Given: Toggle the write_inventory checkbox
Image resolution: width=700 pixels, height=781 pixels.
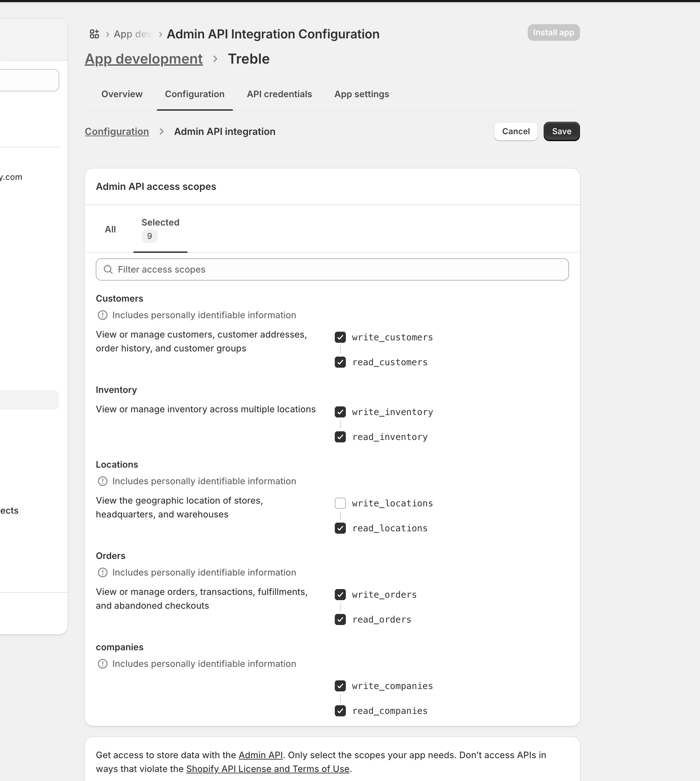Looking at the screenshot, I should (x=340, y=412).
